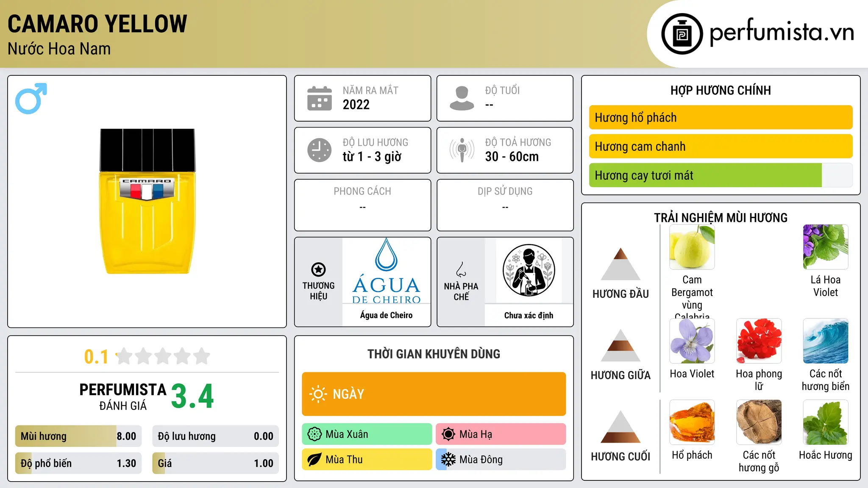Open the Hổ phách amber note image

pos(692,422)
